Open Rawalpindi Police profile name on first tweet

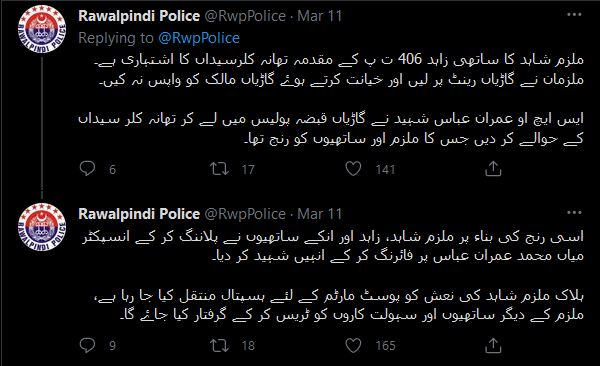point(139,16)
